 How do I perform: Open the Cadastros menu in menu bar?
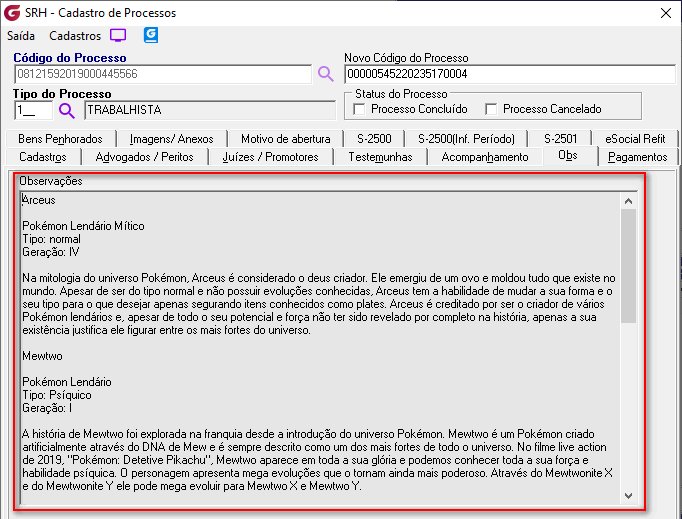coord(75,36)
